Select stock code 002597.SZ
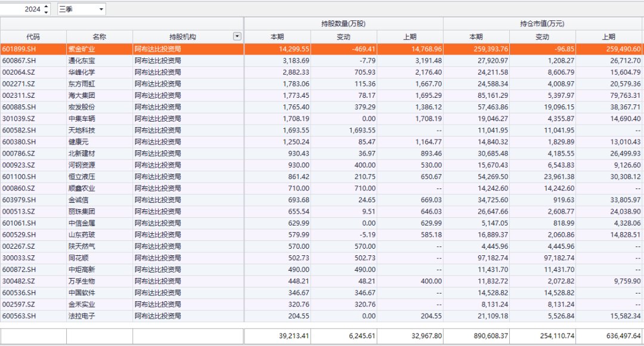644x346 pixels. coord(18,304)
